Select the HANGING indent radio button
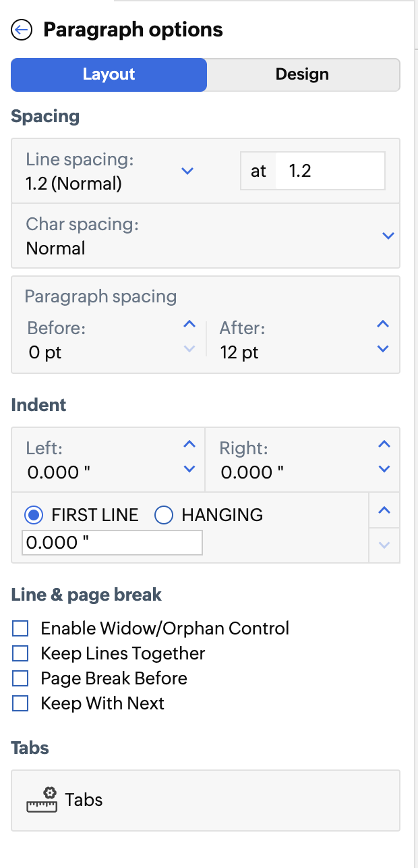This screenshot has height=868, width=418. click(165, 516)
